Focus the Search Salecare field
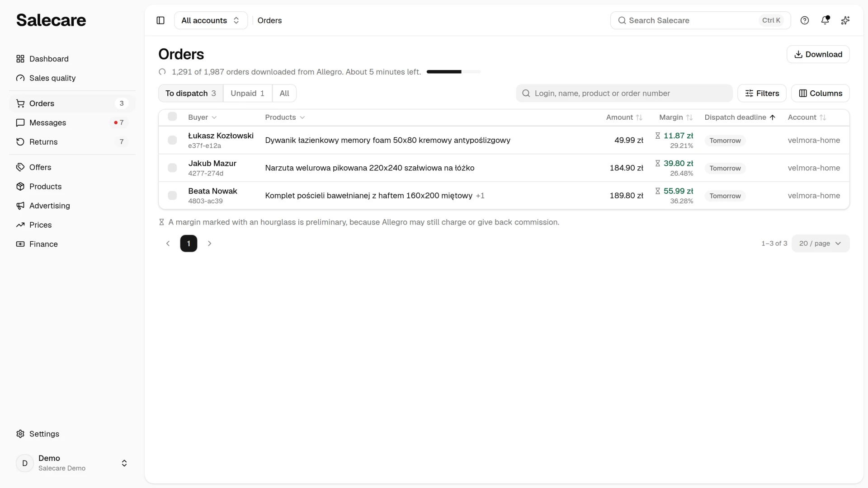This screenshot has width=868, height=488. [x=700, y=20]
